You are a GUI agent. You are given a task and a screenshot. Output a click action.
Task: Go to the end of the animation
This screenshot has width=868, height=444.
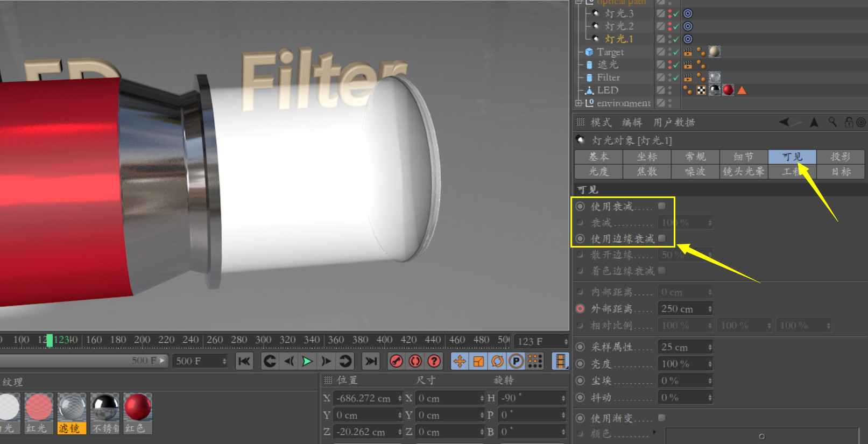371,361
